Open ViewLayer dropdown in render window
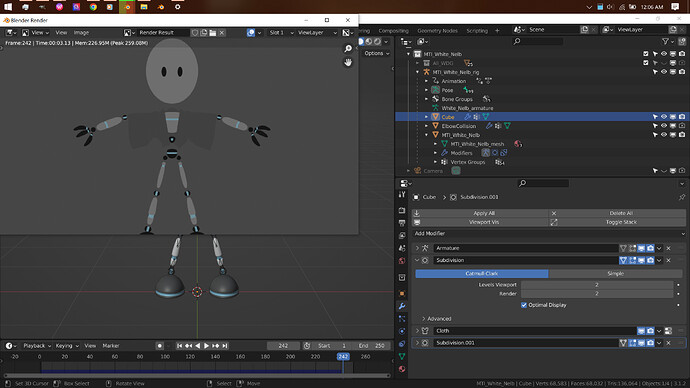The width and height of the screenshot is (690, 388). coord(317,33)
